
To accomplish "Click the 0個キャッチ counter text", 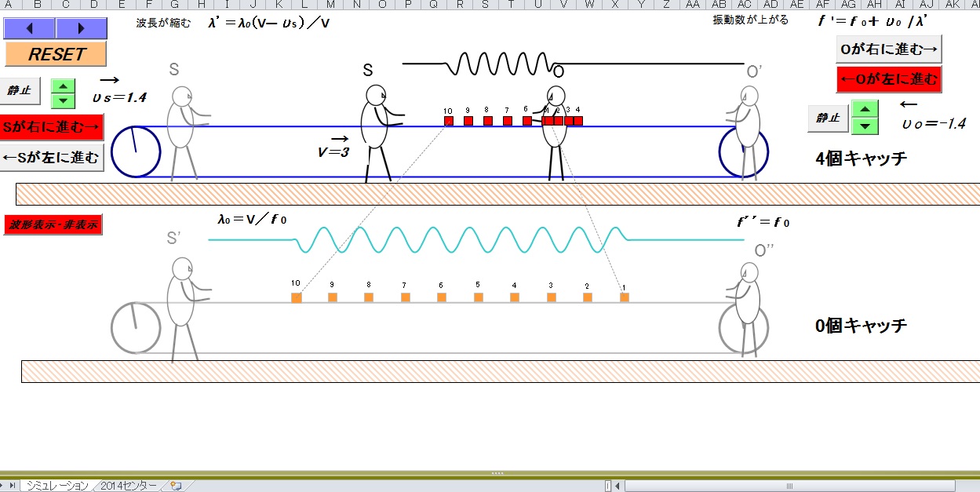I will (x=862, y=326).
